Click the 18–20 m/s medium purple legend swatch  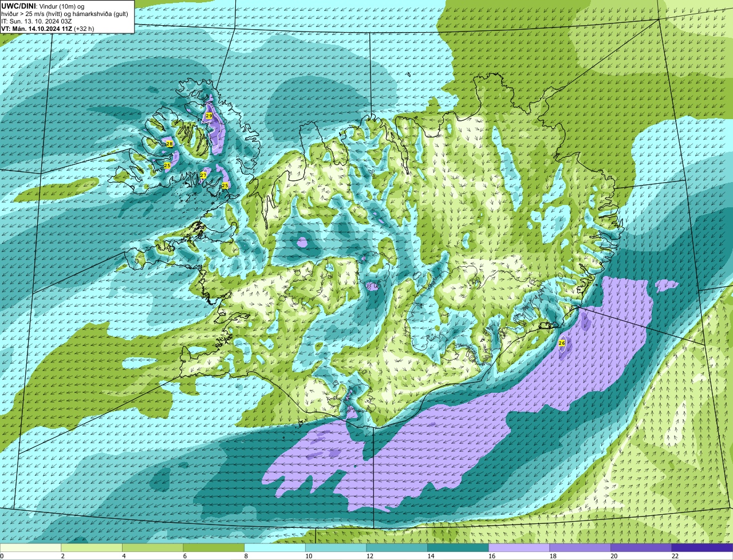point(580,547)
